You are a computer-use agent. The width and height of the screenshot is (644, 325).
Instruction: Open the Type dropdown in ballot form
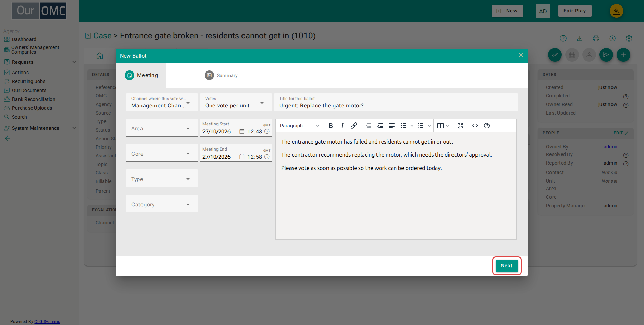162,178
